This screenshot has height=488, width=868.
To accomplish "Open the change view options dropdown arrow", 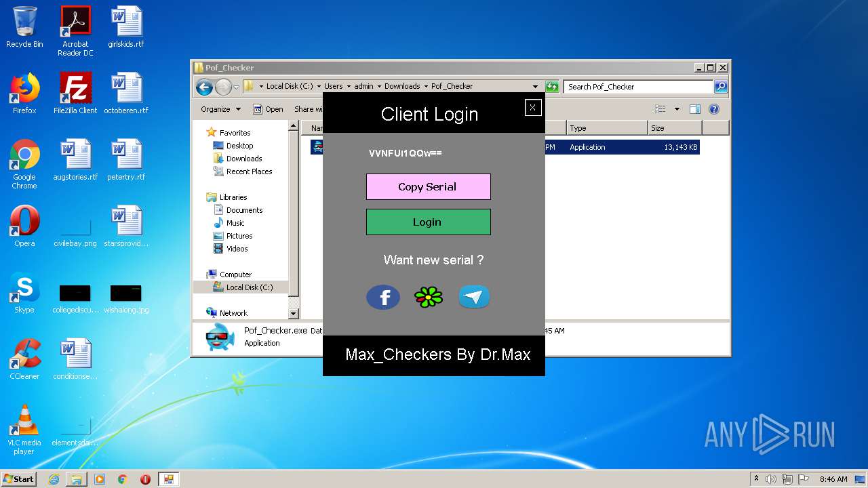I will click(x=677, y=109).
